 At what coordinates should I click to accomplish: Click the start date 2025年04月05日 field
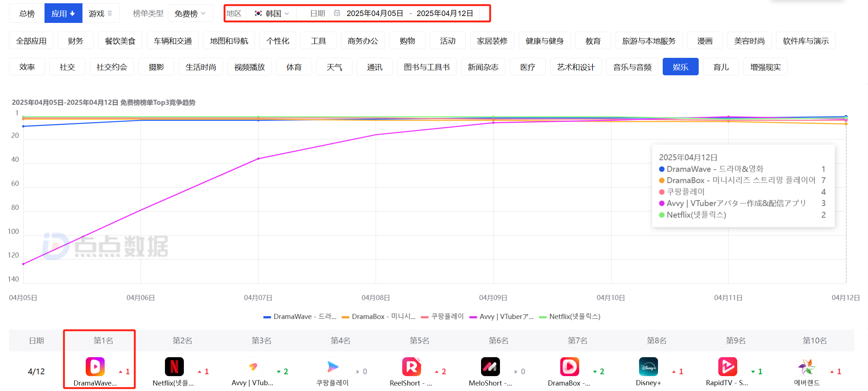(x=375, y=13)
